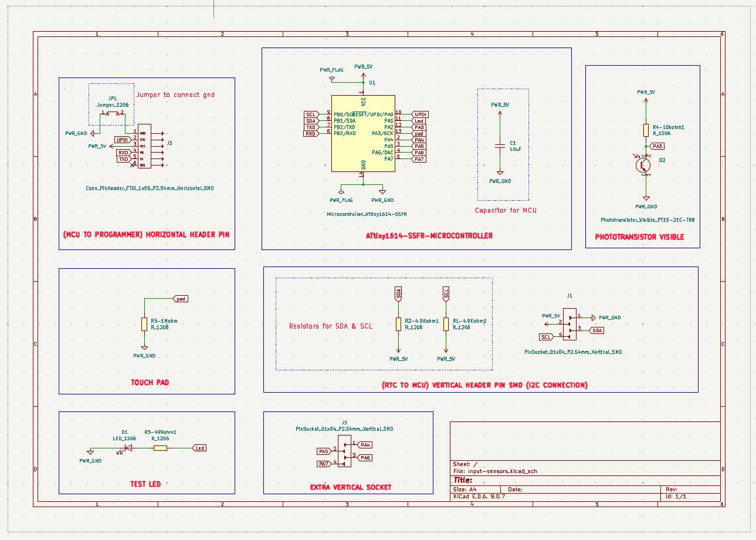Select touch pad resistor R5 symbol

[144, 324]
